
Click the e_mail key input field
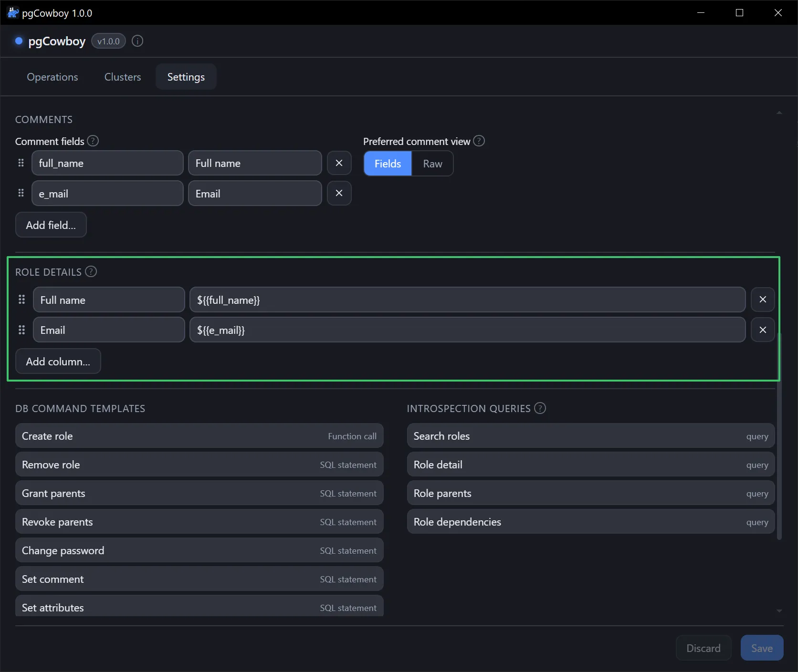click(107, 193)
